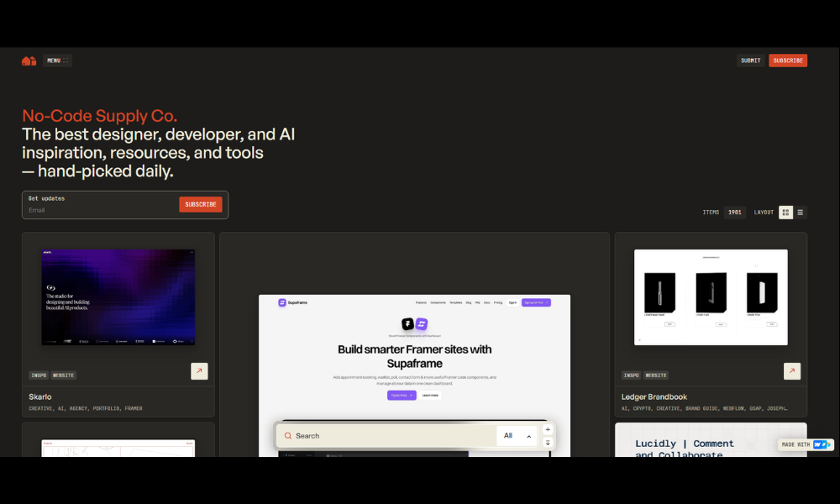Viewport: 840px width, 504px height.
Task: Click the No-Code Supply house logo
Action: point(29,60)
